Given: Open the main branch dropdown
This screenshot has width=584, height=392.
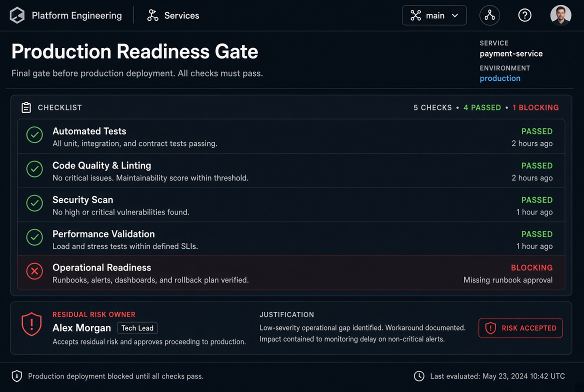Looking at the screenshot, I should [434, 15].
